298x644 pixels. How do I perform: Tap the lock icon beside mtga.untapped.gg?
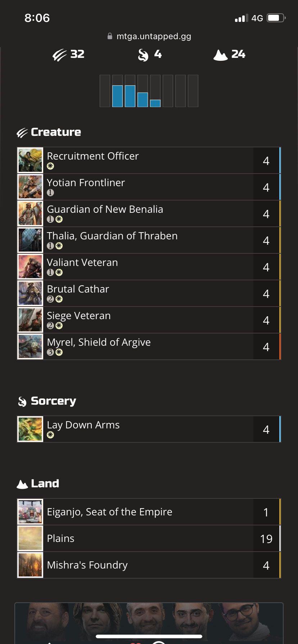point(109,36)
